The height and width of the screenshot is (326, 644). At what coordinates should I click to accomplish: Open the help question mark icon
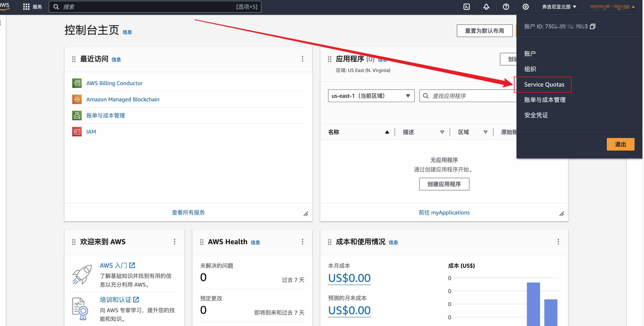pyautogui.click(x=506, y=7)
